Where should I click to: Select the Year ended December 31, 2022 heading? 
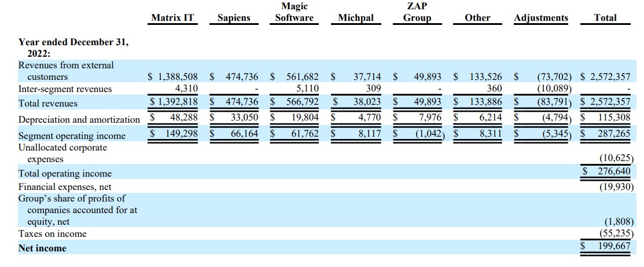coord(73,47)
